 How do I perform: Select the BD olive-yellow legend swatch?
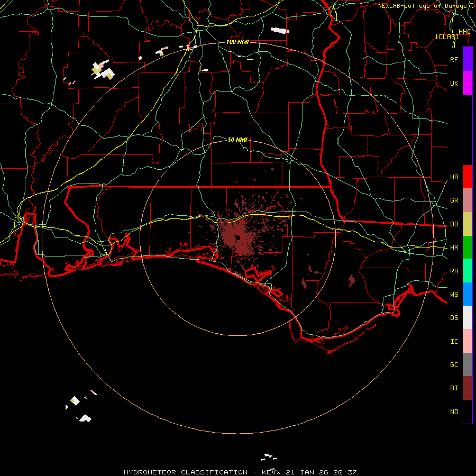(x=467, y=224)
